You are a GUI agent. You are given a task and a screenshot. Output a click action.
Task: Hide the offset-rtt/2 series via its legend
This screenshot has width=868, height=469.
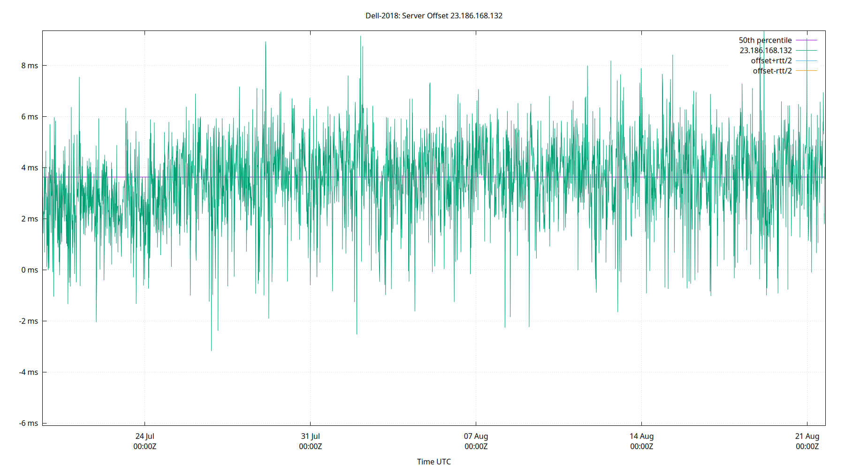click(771, 70)
